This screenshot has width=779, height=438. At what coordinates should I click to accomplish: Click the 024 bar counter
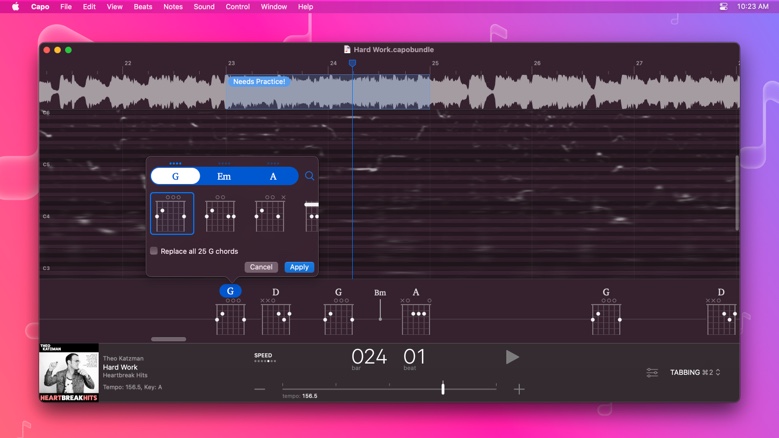click(369, 357)
